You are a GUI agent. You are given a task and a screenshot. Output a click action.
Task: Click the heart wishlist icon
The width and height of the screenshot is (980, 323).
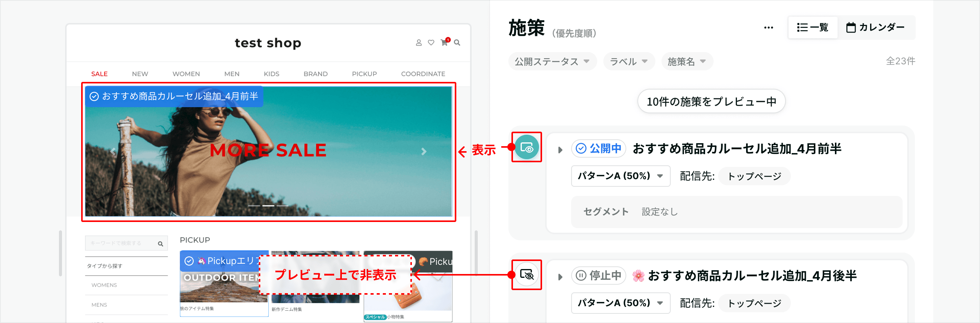click(431, 43)
